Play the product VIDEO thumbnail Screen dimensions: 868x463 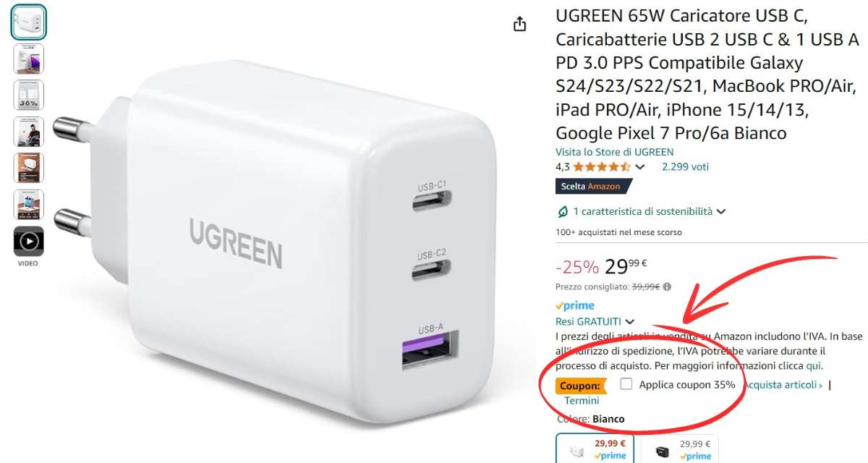click(29, 242)
